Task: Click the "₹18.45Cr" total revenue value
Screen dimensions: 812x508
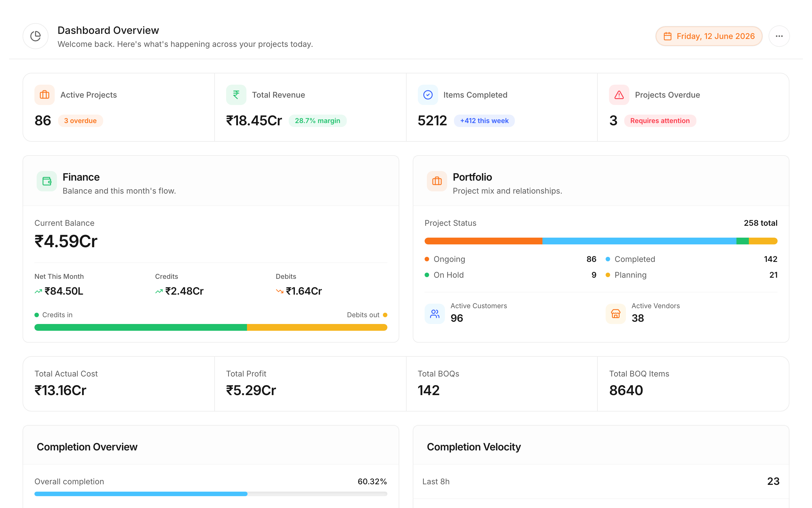Action: (254, 121)
